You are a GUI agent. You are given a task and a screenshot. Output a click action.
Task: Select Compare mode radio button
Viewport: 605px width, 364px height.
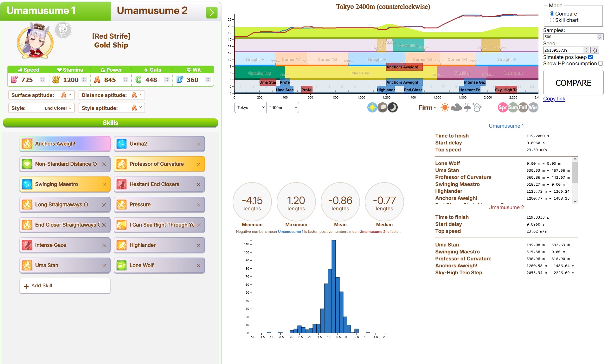(x=552, y=14)
